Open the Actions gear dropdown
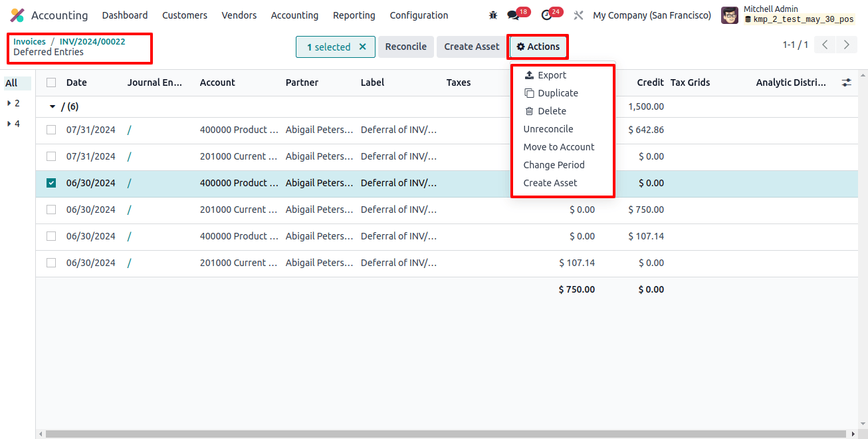The height and width of the screenshot is (439, 868). click(x=538, y=47)
